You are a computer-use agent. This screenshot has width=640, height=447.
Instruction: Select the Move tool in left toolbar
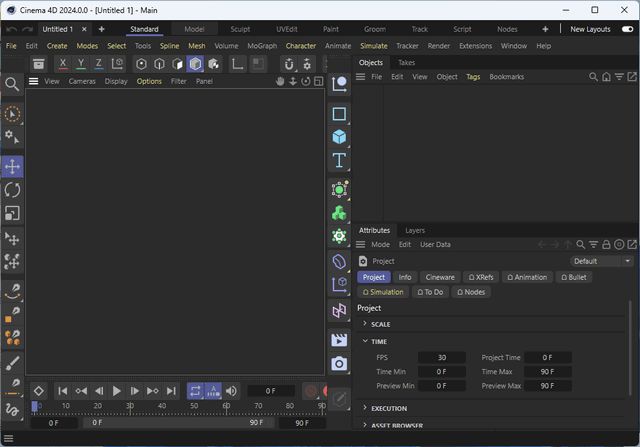13,166
